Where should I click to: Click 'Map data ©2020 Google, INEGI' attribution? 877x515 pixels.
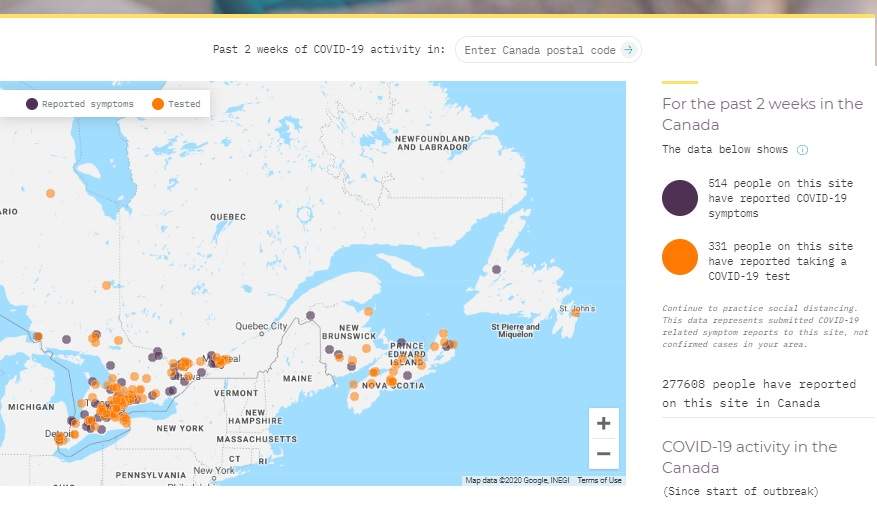[517, 480]
